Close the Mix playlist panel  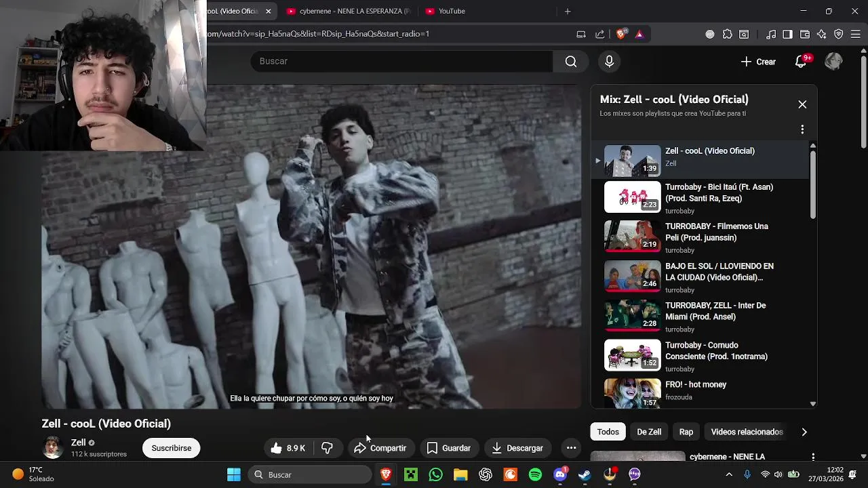pos(802,104)
